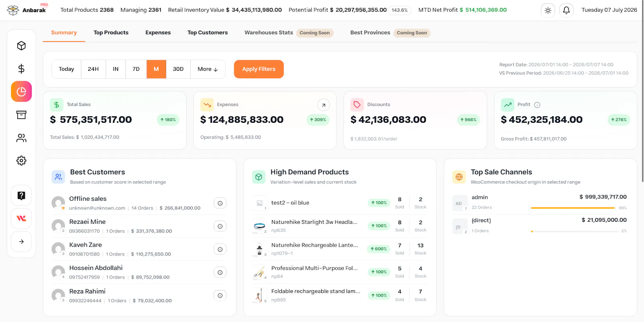View details for Offline sales customer
Image resolution: width=644 pixels, height=322 pixels.
tap(220, 203)
